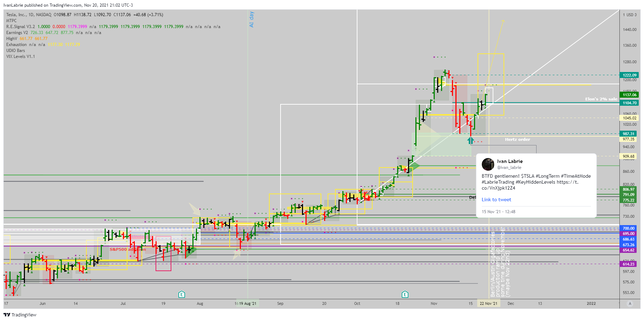Click the red 614.23 price label

tap(629, 264)
